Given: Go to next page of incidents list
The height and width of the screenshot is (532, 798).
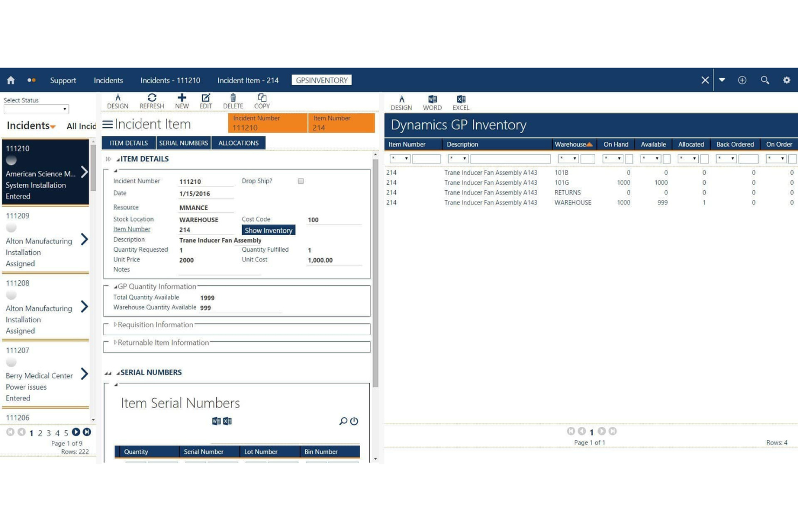Looking at the screenshot, I should (x=76, y=432).
